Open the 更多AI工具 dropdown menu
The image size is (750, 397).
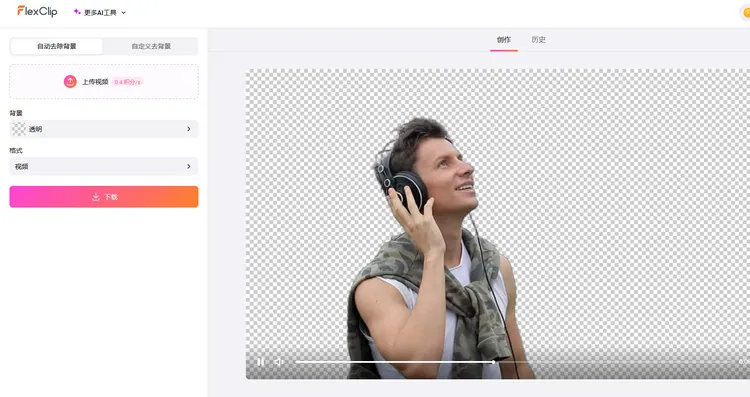tap(100, 12)
